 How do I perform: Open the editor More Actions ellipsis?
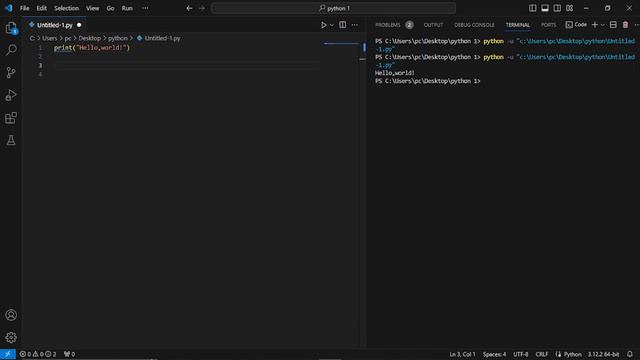coord(355,25)
